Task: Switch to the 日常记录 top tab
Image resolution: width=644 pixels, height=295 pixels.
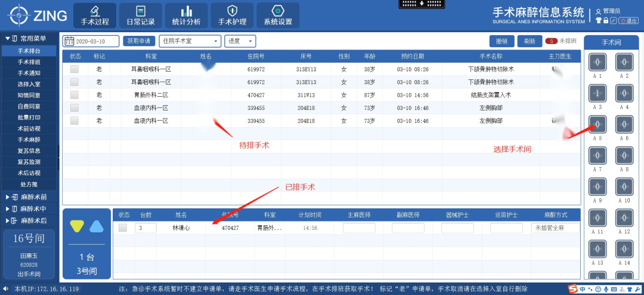Action: click(x=141, y=16)
